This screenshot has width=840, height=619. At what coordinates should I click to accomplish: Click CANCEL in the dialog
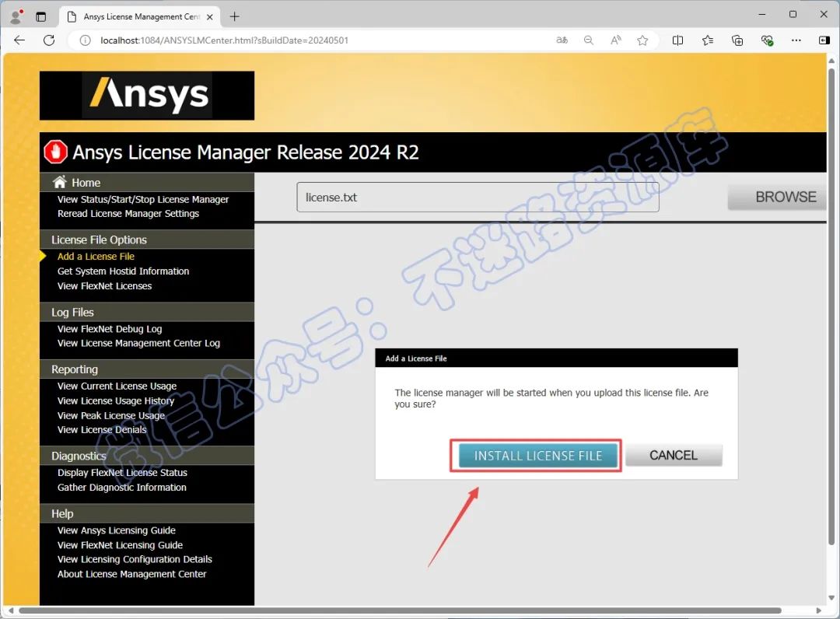pos(674,455)
